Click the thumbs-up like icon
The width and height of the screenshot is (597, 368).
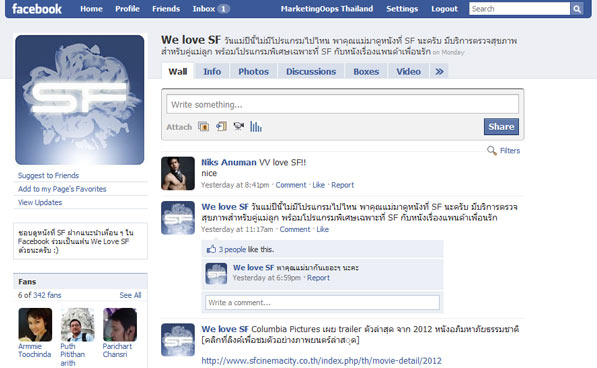[211, 249]
